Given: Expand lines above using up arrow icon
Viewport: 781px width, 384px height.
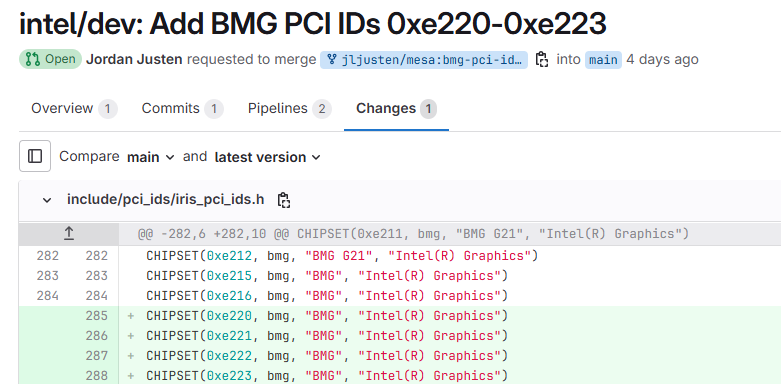Looking at the screenshot, I should click(69, 234).
